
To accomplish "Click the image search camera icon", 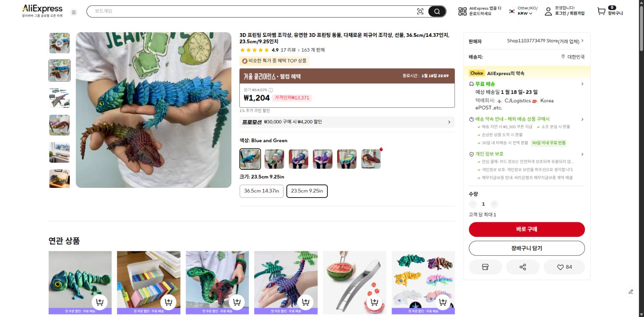I will (x=421, y=12).
